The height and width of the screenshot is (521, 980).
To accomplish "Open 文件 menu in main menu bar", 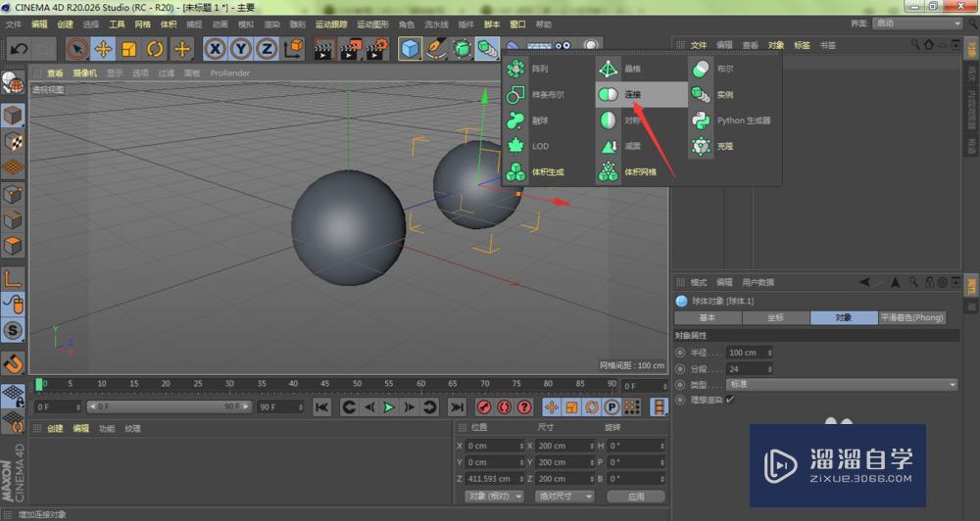I will tap(13, 24).
